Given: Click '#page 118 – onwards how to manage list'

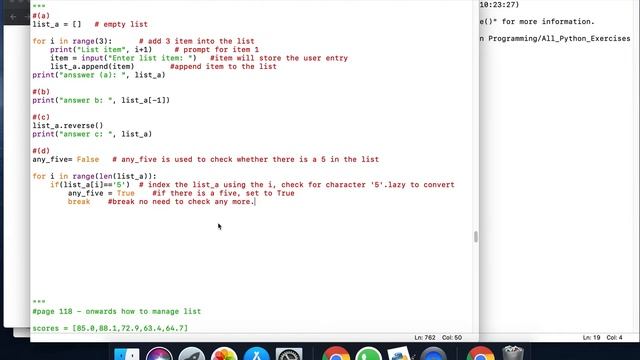Looking at the screenshot, I should tap(116, 311).
